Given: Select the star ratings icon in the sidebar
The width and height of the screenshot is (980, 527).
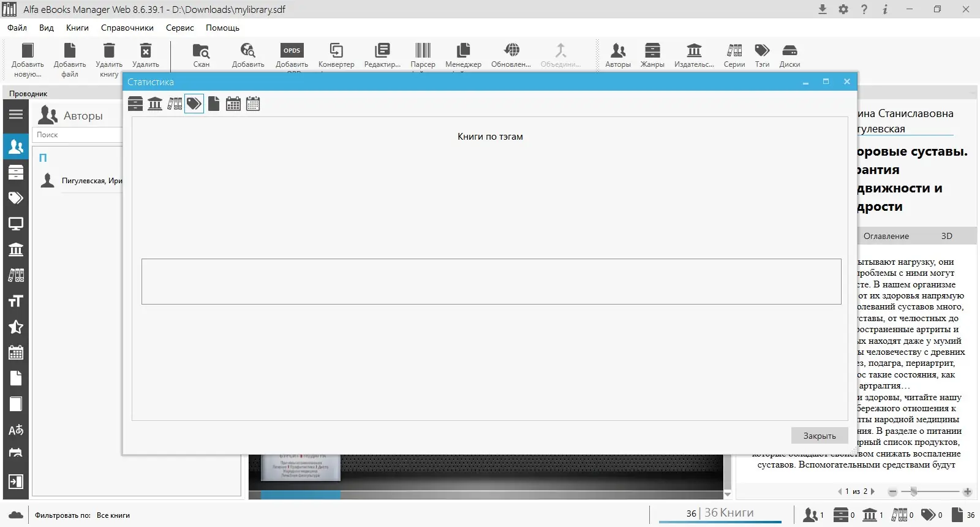Looking at the screenshot, I should click(x=16, y=327).
